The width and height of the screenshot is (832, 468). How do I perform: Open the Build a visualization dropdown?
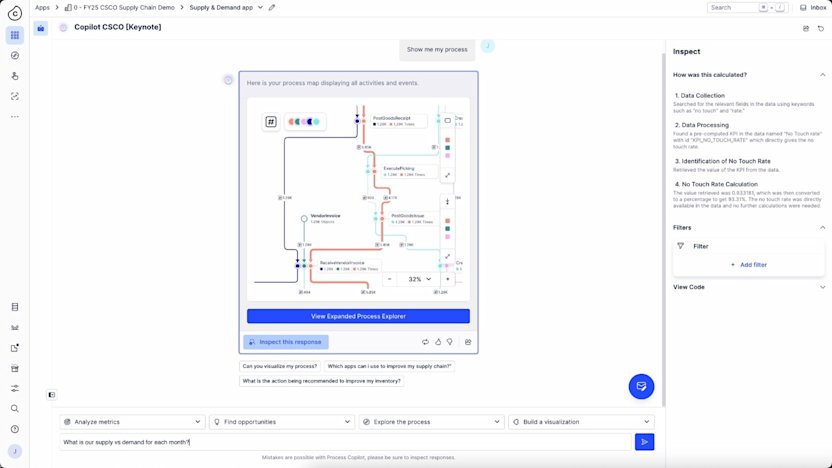point(581,422)
